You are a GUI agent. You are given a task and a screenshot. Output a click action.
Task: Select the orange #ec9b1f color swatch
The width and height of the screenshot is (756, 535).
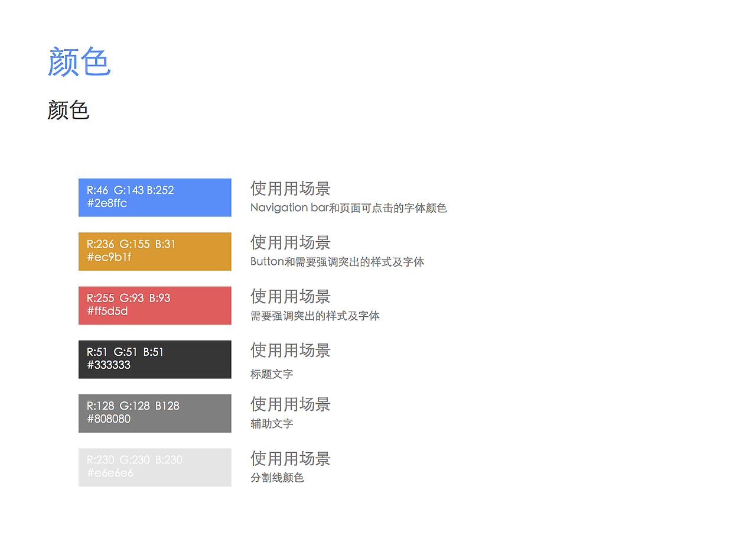[155, 251]
